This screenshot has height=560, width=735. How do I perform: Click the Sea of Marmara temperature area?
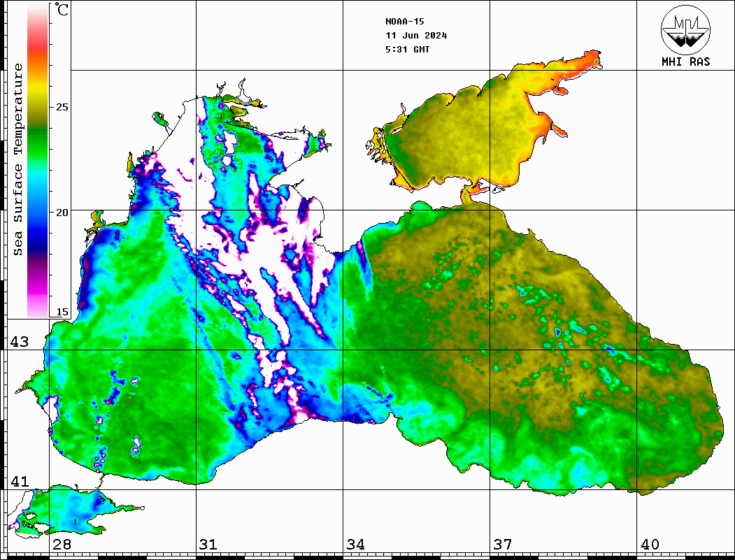tap(71, 511)
